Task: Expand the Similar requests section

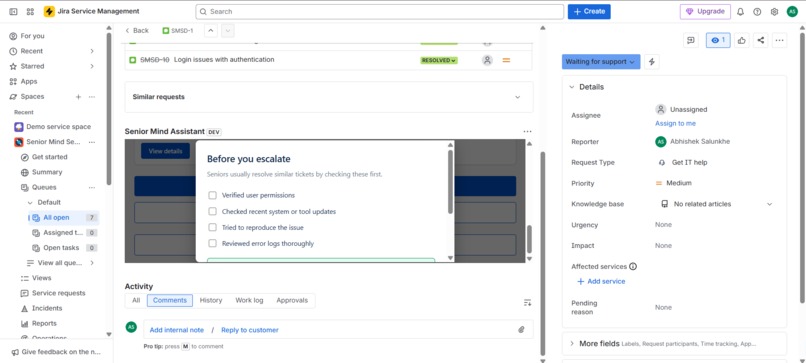Action: [518, 97]
